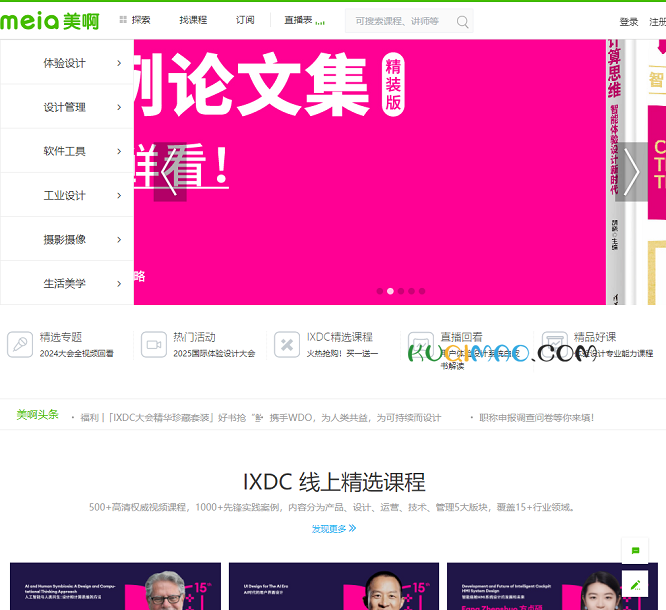This screenshot has width=666, height=610.
Task: Click 热门活动 camera icon
Action: [154, 345]
